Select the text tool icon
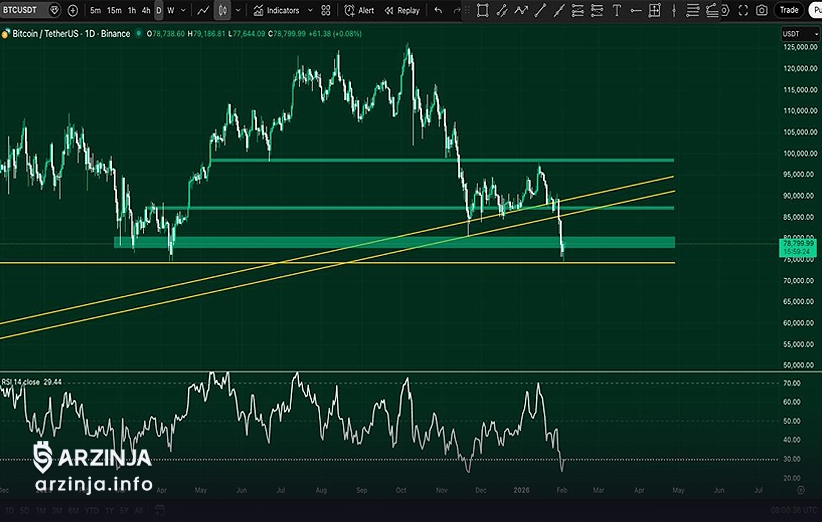Screen dimensions: 822x522 [x=616, y=10]
